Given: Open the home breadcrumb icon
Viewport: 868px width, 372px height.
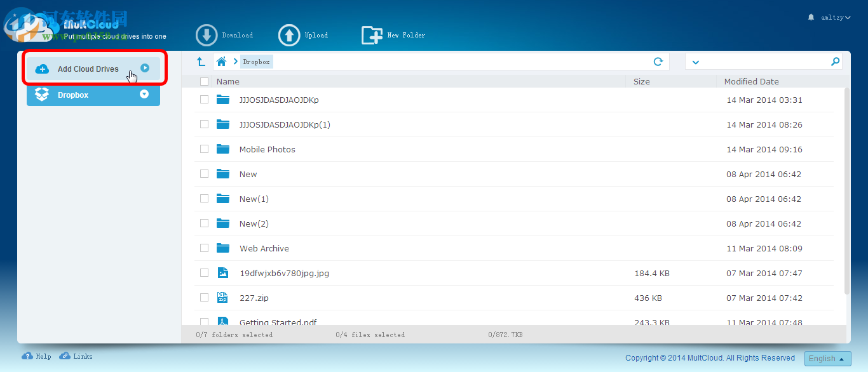Looking at the screenshot, I should tap(220, 61).
